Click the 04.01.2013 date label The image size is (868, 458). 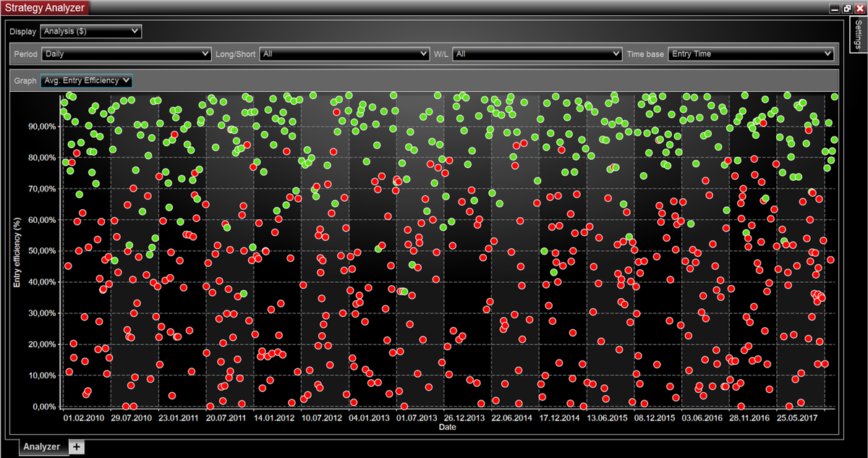pyautogui.click(x=369, y=417)
